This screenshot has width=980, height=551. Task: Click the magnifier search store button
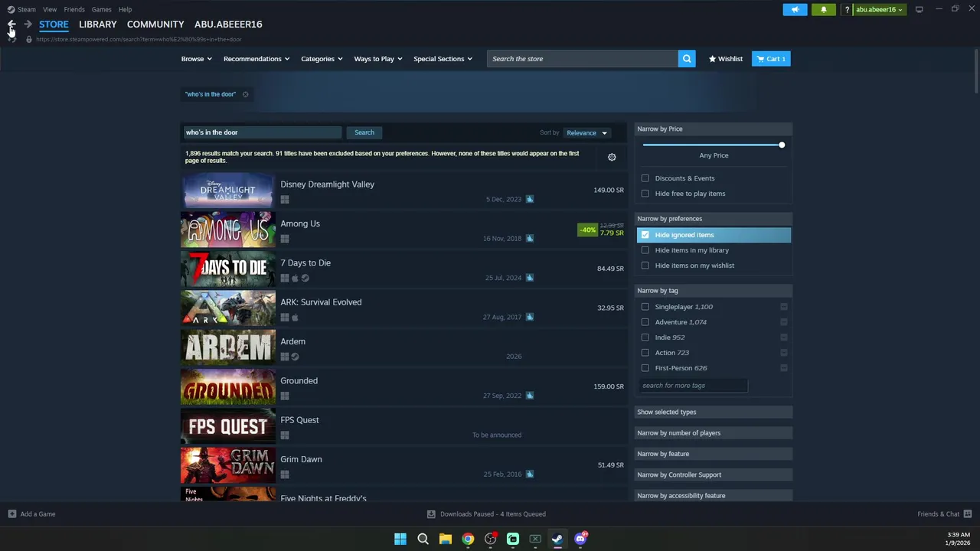coord(687,59)
